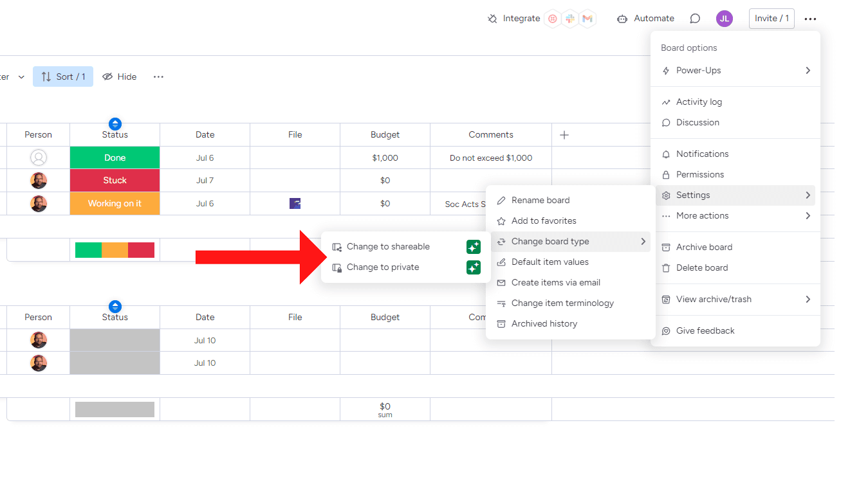Click the $1,000 budget cell
The width and height of the screenshot is (841, 504).
click(385, 157)
